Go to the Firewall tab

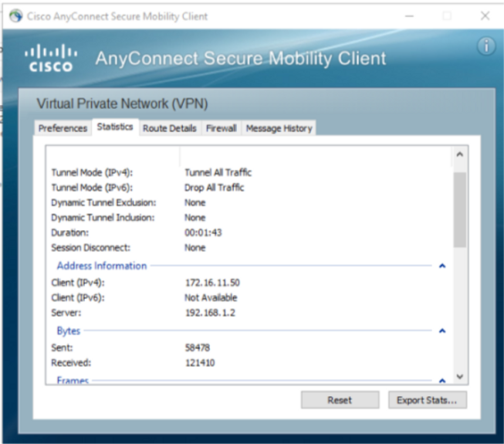click(222, 128)
